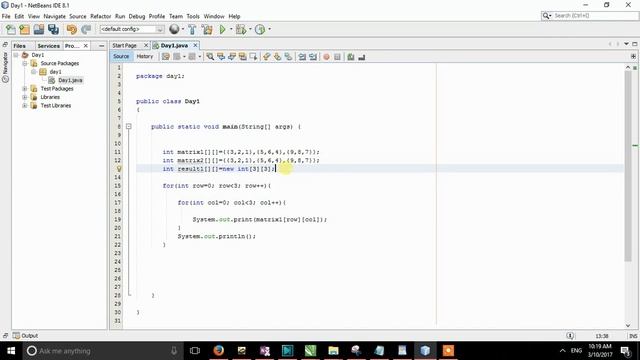Image resolution: width=640 pixels, height=360 pixels.
Task: Click the Source view button
Action: (x=121, y=56)
